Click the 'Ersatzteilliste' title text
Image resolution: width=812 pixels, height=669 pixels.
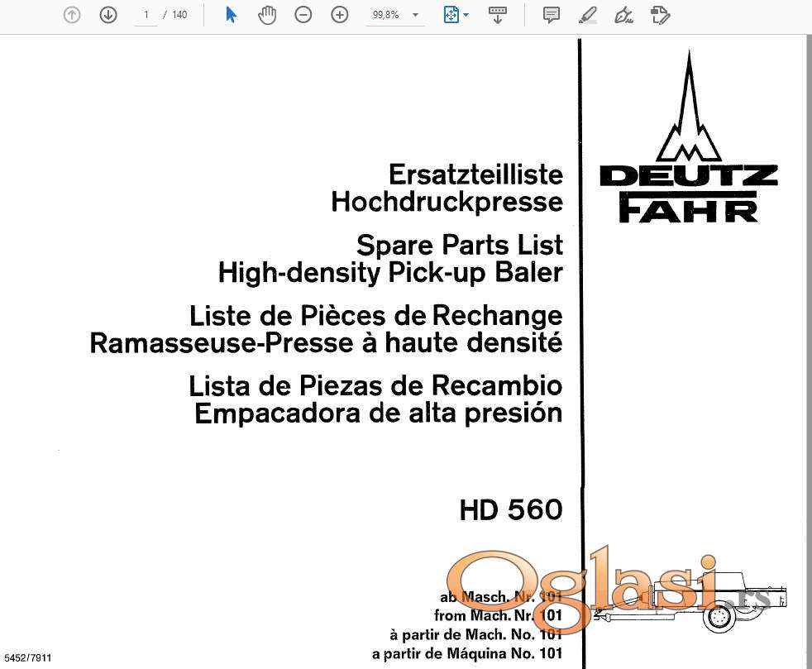[x=476, y=174]
